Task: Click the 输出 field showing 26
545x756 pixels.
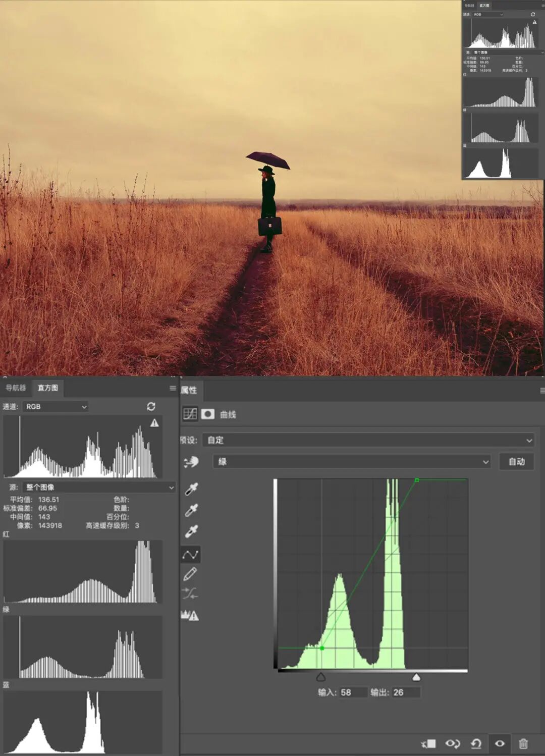Action: click(x=406, y=692)
